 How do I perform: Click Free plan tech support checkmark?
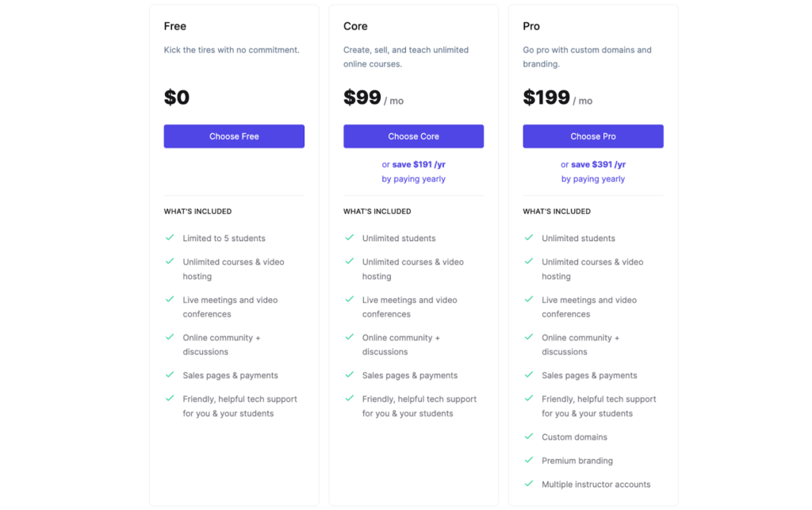tap(170, 398)
